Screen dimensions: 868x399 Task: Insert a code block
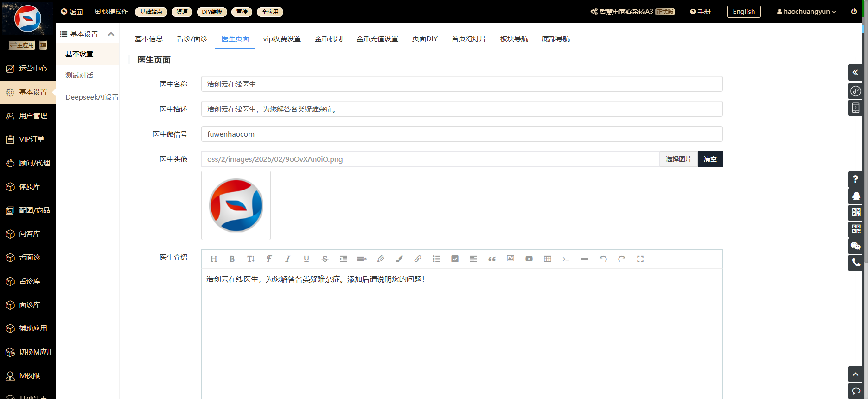coord(566,259)
